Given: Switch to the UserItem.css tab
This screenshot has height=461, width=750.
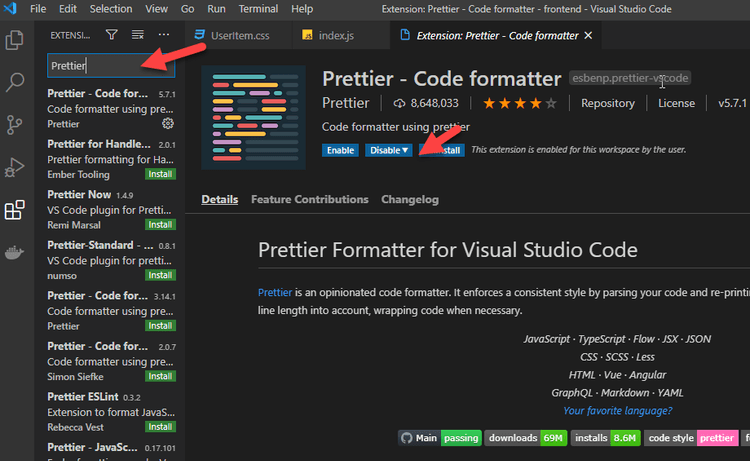Looking at the screenshot, I should tap(238, 35).
